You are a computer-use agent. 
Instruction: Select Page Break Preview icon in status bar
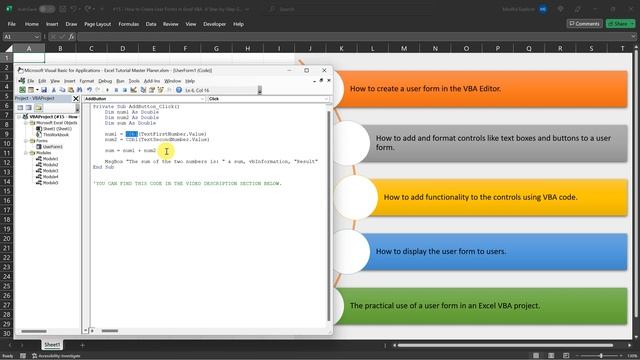[566, 356]
